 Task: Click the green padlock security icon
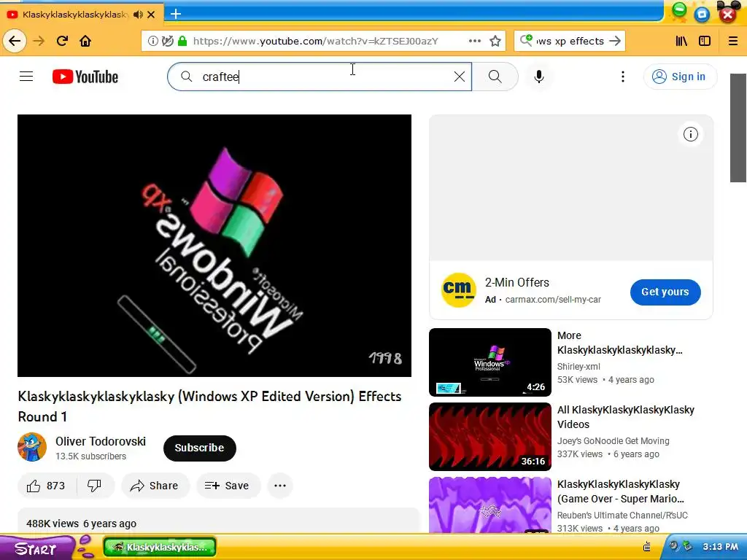coord(182,41)
